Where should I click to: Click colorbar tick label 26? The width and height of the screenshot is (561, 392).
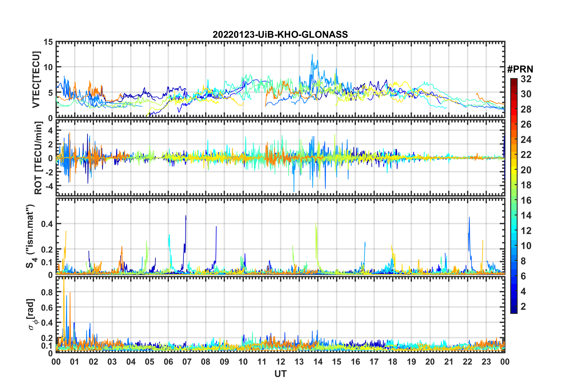pos(526,124)
